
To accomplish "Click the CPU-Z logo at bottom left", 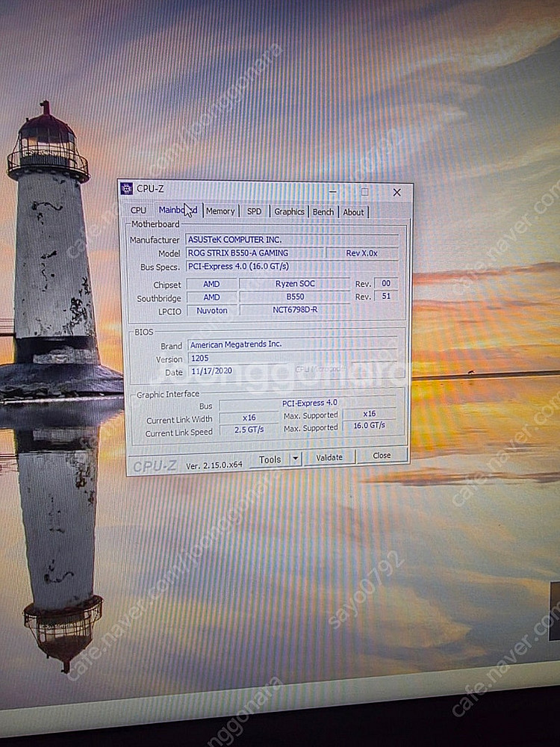I will pos(155,466).
